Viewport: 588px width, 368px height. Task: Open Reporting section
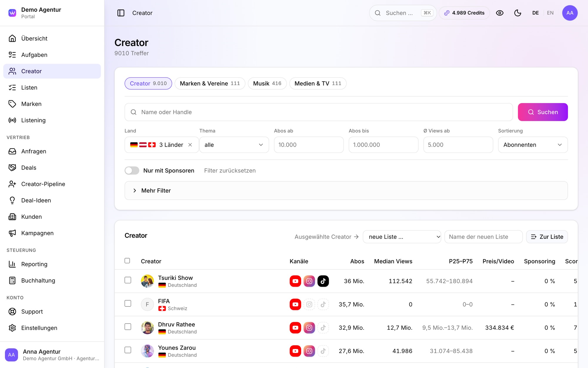click(52, 264)
